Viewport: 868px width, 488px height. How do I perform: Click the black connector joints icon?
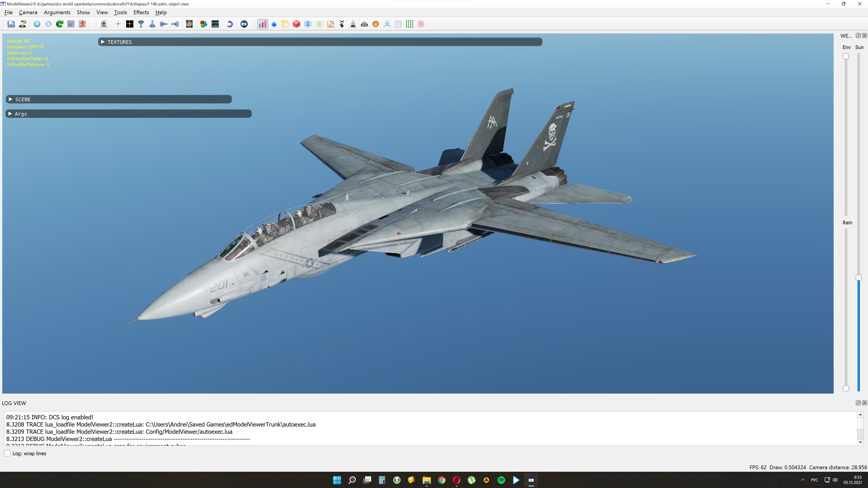tap(364, 24)
